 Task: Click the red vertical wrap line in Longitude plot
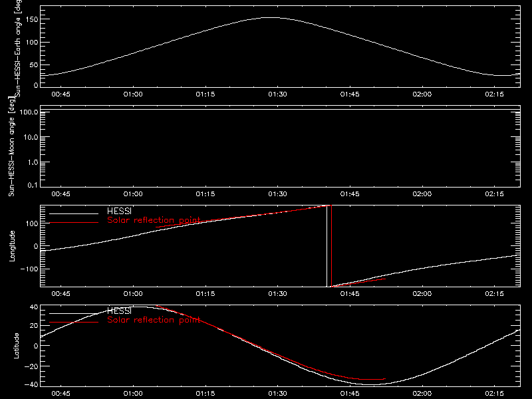coord(331,246)
